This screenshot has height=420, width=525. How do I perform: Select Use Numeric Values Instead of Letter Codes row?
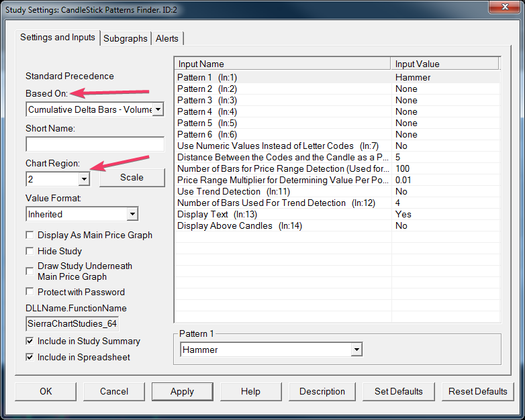tap(338, 146)
